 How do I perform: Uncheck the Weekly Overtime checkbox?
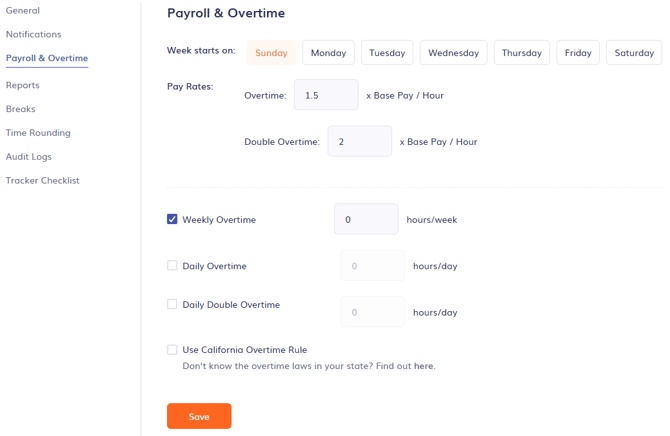point(172,219)
